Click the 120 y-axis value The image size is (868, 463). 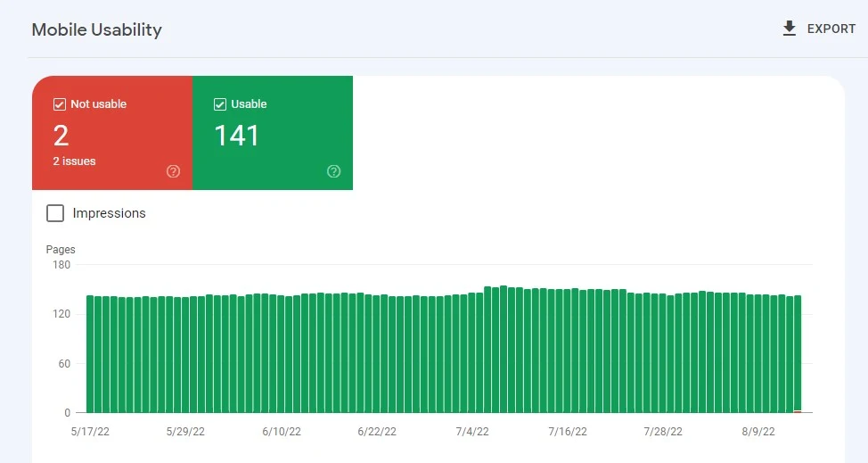pos(61,314)
